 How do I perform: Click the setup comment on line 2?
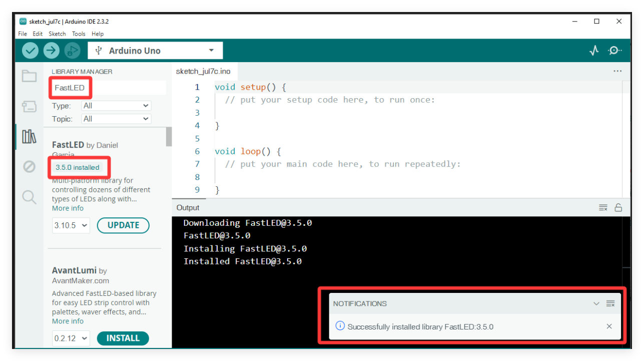click(x=330, y=100)
